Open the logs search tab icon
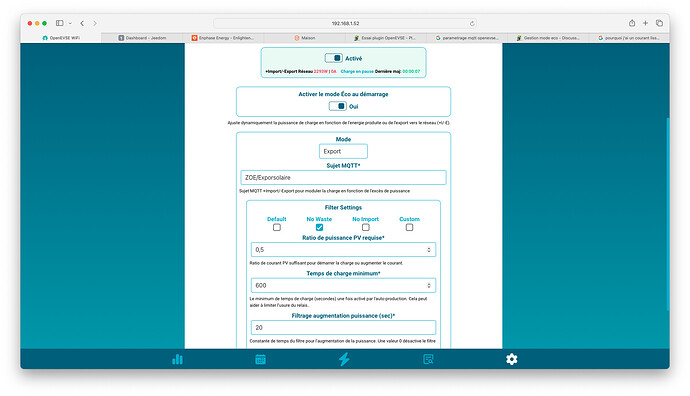690x396 pixels. click(x=428, y=359)
